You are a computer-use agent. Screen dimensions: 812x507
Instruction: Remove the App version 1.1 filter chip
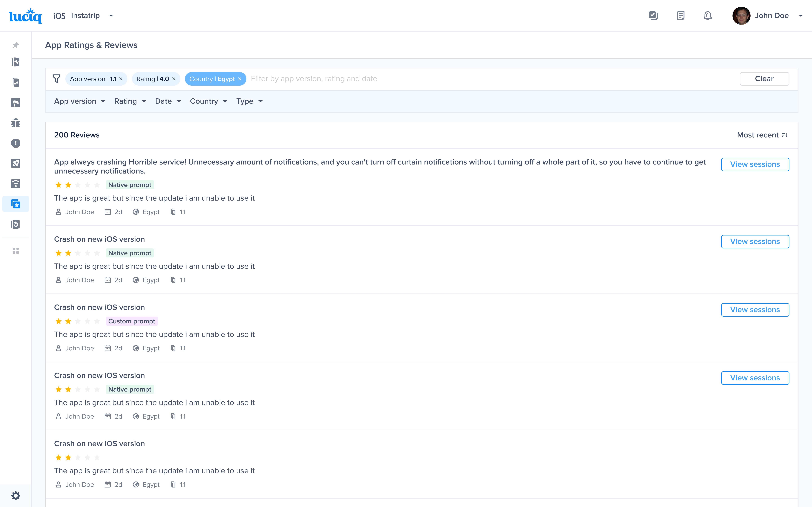121,79
